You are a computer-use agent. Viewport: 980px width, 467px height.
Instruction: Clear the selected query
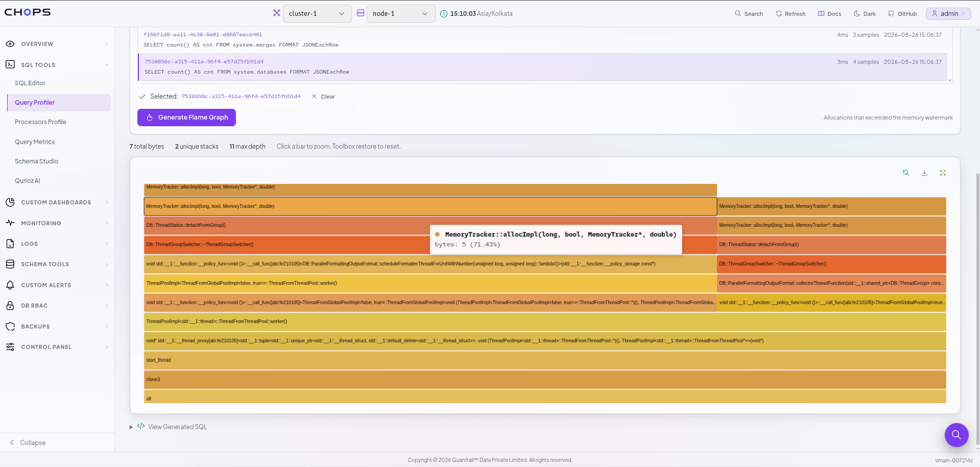323,97
